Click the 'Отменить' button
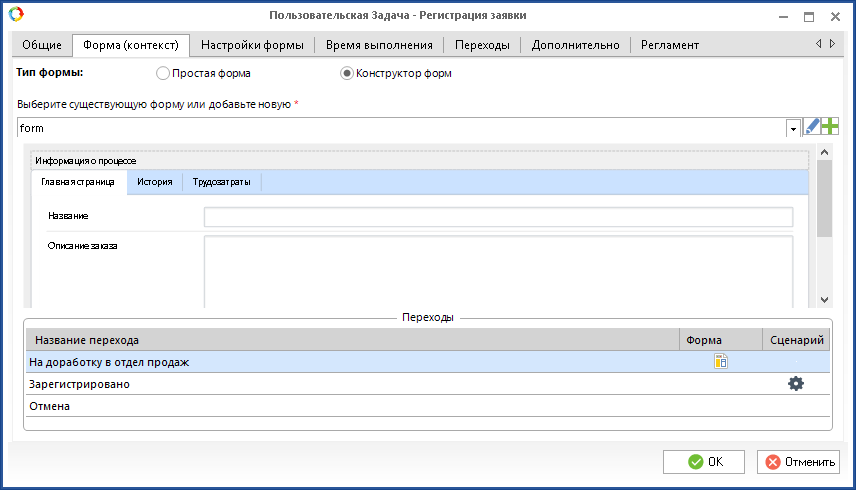This screenshot has width=856, height=490. pyautogui.click(x=798, y=461)
